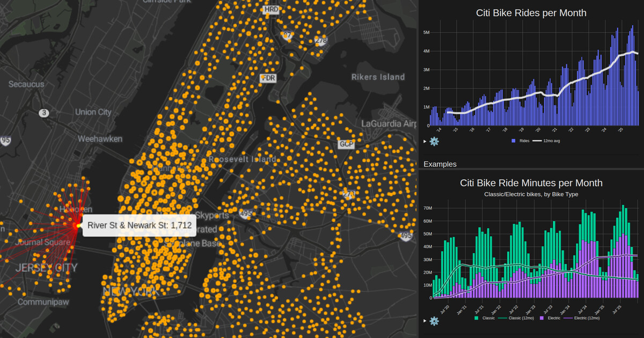This screenshot has width=644, height=338.
Task: Click the Journal Square map label
Action: tap(42, 243)
